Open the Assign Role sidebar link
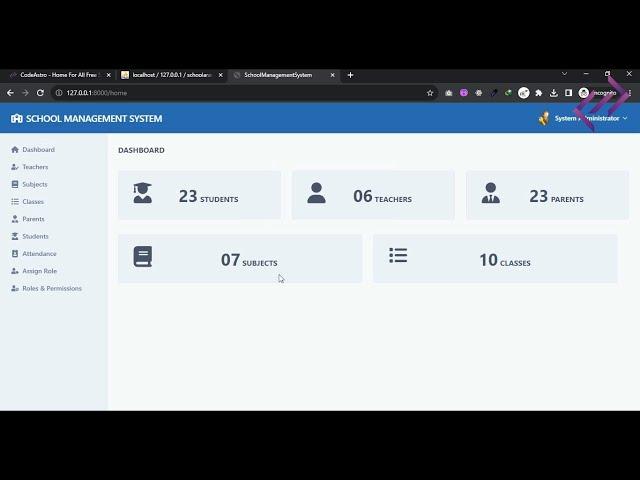This screenshot has height=480, width=640. (x=39, y=271)
